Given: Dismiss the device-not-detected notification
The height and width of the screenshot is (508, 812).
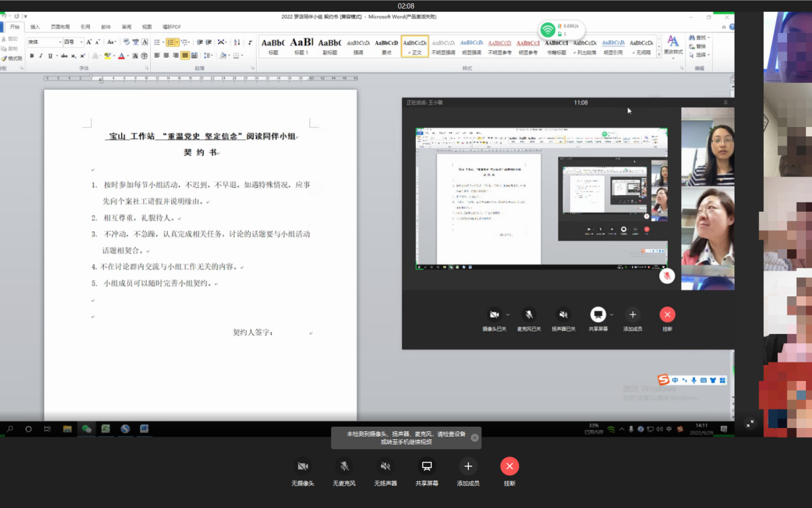Looking at the screenshot, I should pos(474,437).
